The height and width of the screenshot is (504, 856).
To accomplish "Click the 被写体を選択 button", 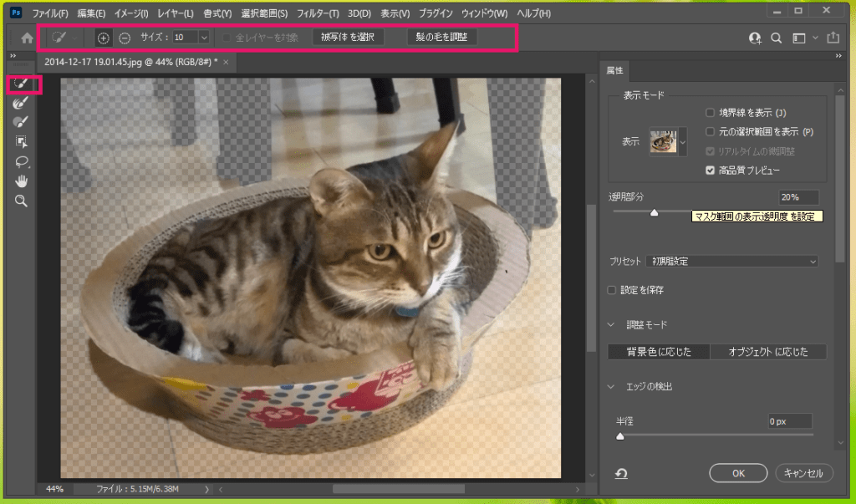I will click(x=348, y=38).
